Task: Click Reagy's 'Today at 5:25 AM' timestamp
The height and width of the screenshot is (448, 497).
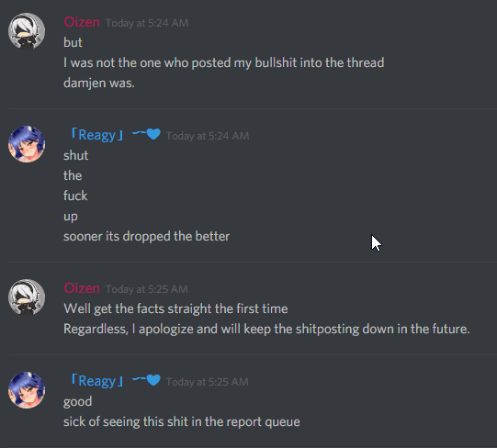Action: point(208,382)
